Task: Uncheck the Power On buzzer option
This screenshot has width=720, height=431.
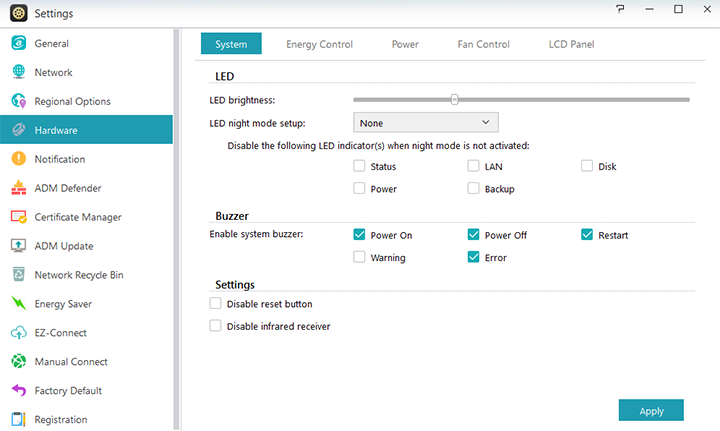Action: (359, 235)
